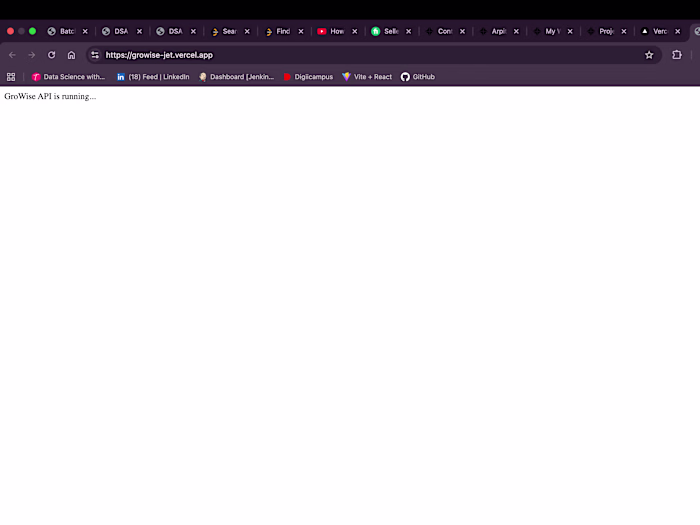Open the Vite + React bookmark
Screen dimensions: 700x525
(x=367, y=77)
